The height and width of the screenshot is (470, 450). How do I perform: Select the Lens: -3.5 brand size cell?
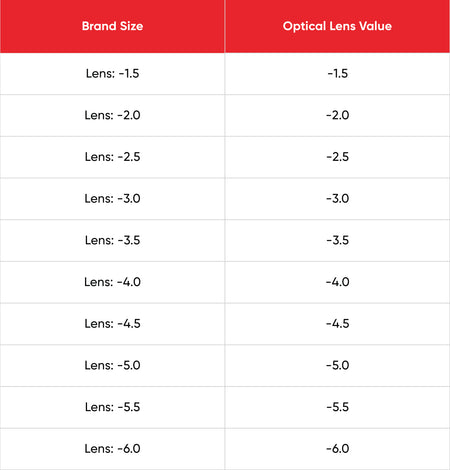[x=112, y=240]
